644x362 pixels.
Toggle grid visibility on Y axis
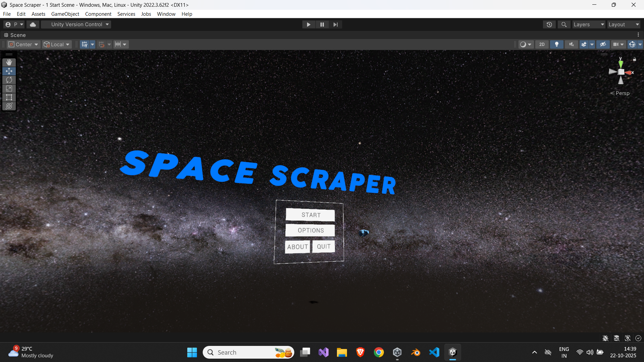click(x=84, y=44)
